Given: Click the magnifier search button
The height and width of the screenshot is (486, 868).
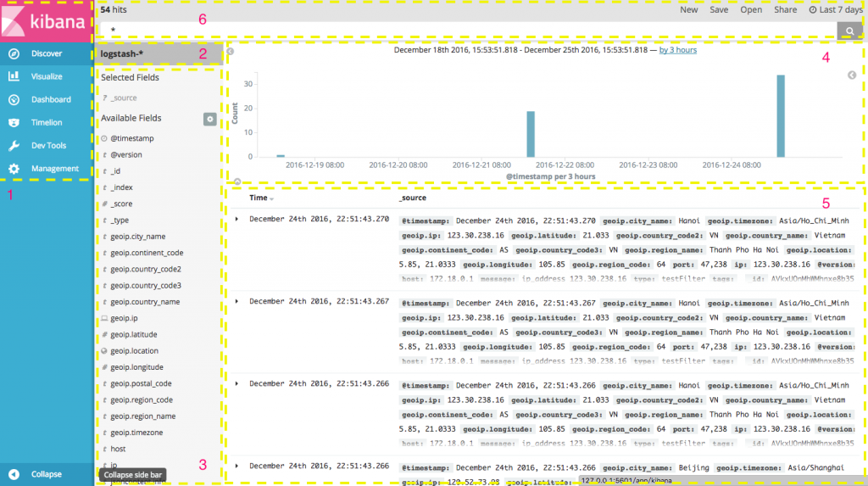Looking at the screenshot, I should [849, 31].
